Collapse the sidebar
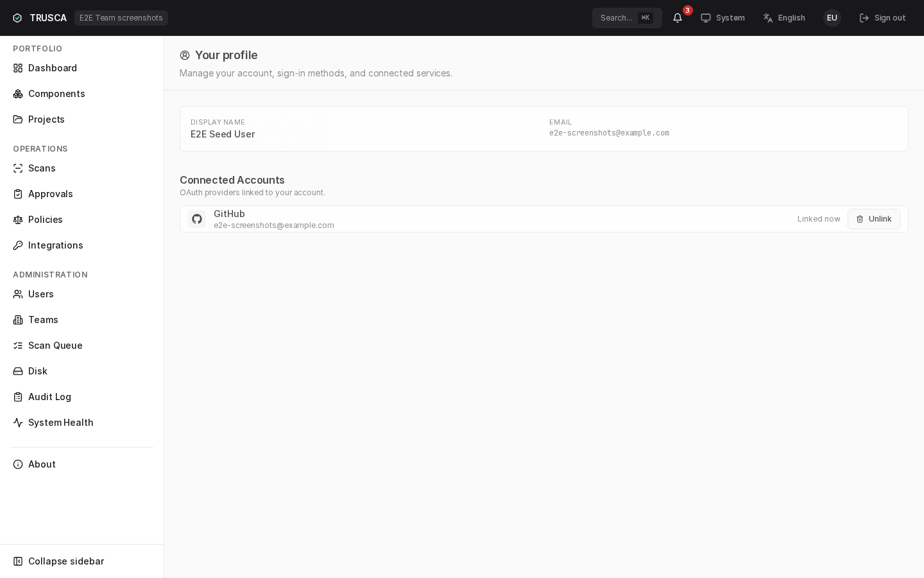The width and height of the screenshot is (924, 578). [x=81, y=561]
